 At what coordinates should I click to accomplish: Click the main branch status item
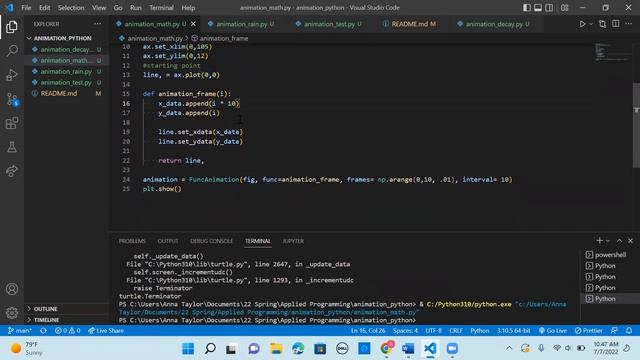pos(20,331)
